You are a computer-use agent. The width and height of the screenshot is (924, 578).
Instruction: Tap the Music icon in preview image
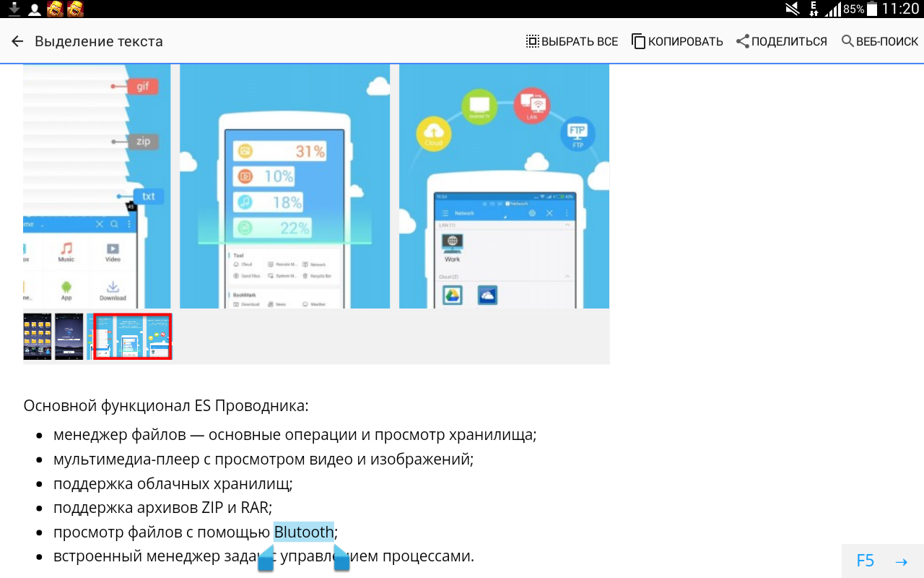[x=66, y=252]
